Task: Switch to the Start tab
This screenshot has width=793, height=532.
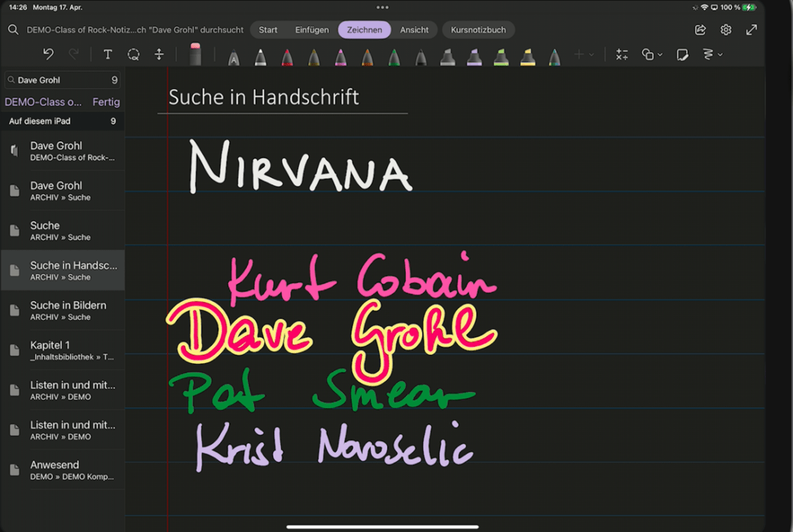Action: pyautogui.click(x=268, y=30)
